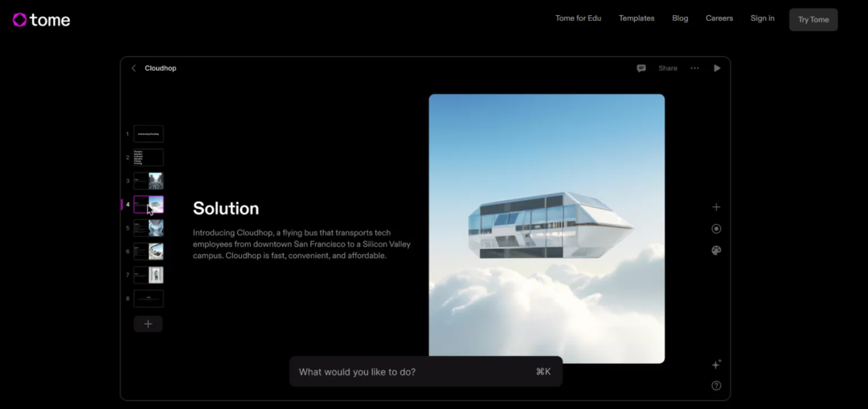Open the three-dots more options menu
Image resolution: width=868 pixels, height=409 pixels.
(x=694, y=68)
